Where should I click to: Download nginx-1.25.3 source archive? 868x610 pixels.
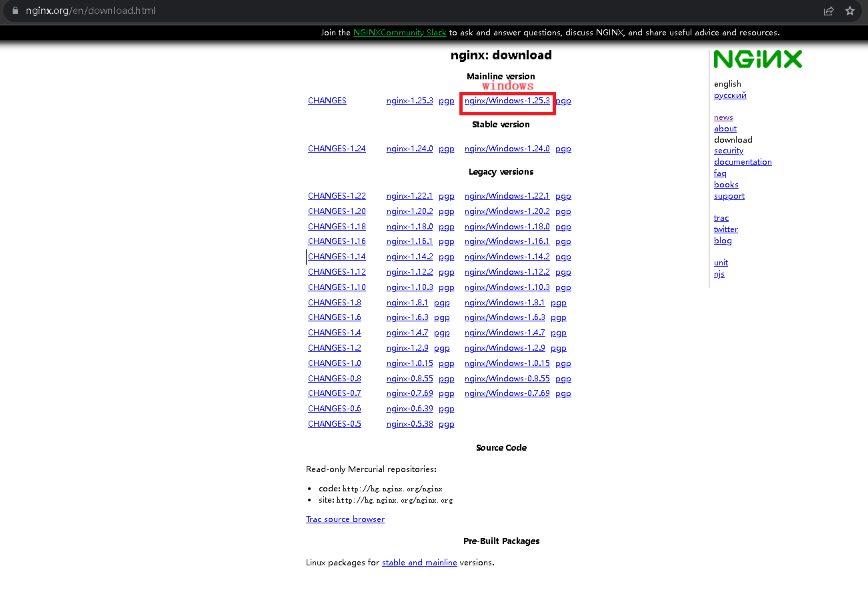pos(409,101)
